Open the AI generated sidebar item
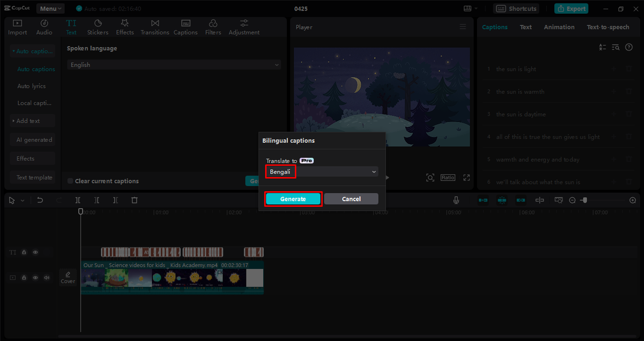The height and width of the screenshot is (341, 644). 33,140
